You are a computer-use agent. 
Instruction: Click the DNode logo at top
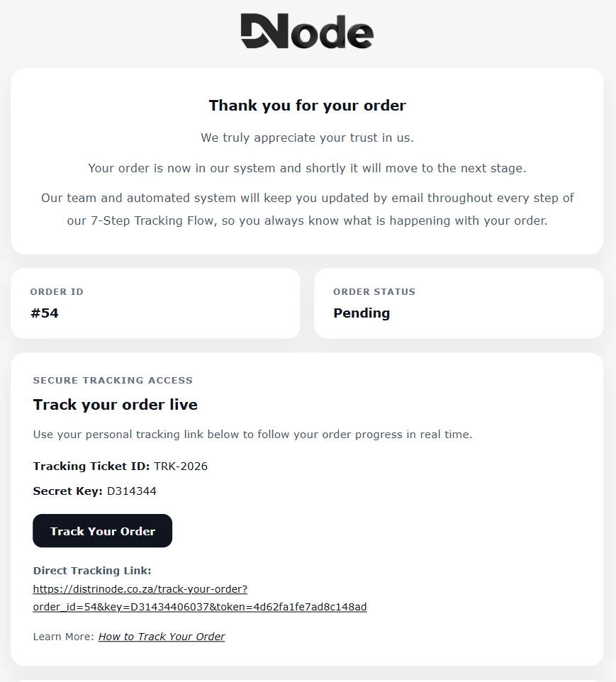click(x=307, y=31)
